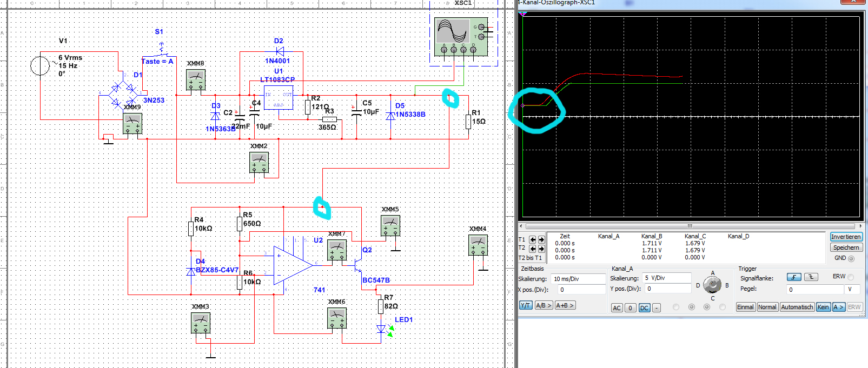Select the XMM4 multimeter symbol

[478, 245]
